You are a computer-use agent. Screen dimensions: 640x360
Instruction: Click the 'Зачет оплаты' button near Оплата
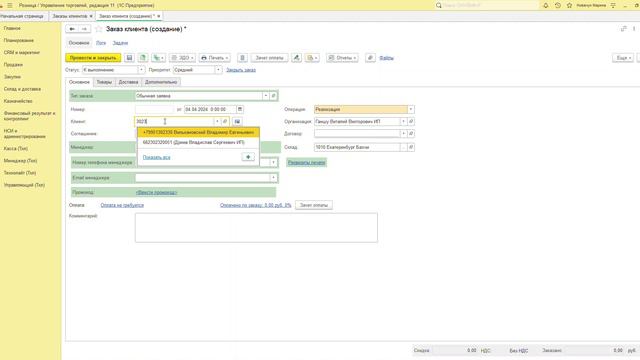click(314, 205)
